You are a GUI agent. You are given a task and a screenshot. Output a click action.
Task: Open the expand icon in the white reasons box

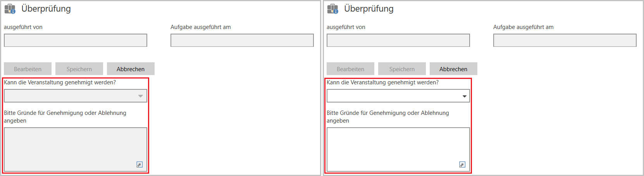pos(462,165)
